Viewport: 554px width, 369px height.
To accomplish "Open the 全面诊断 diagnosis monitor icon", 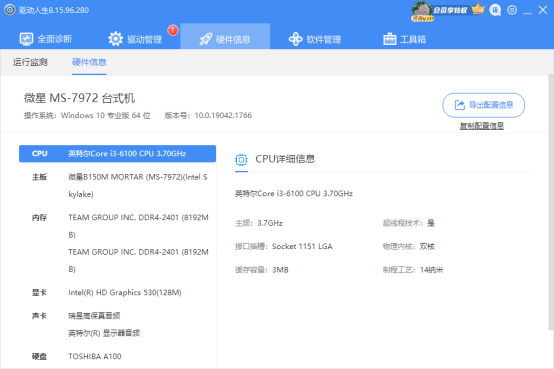I will (26, 39).
